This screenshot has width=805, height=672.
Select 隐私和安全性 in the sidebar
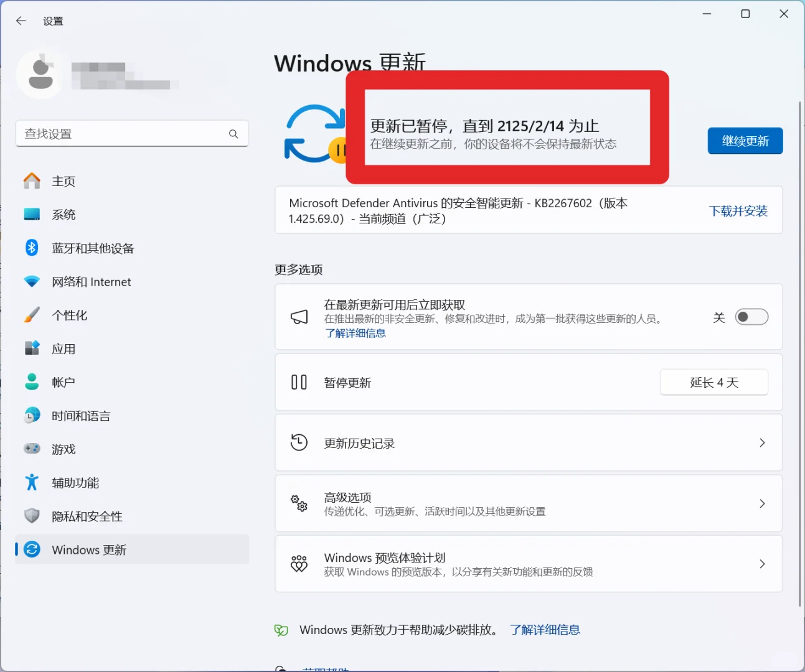click(87, 516)
